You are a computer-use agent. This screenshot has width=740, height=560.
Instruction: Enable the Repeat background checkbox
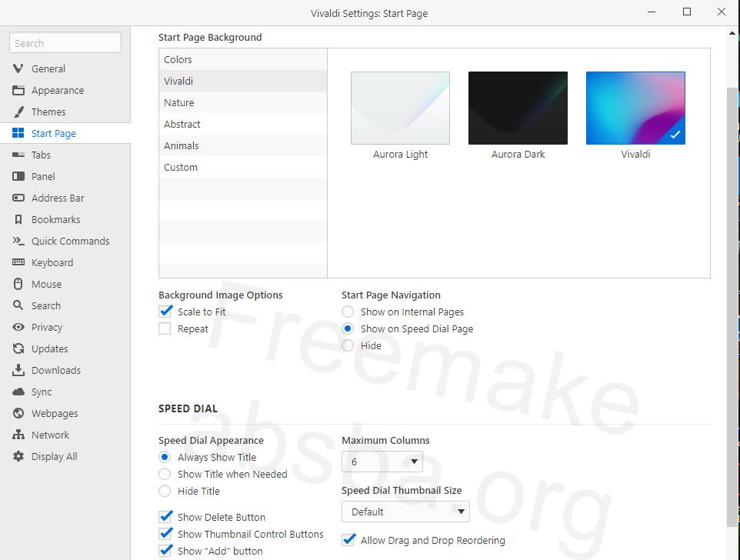click(165, 328)
